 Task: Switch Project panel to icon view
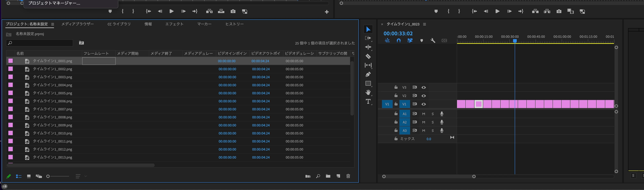(x=29, y=176)
